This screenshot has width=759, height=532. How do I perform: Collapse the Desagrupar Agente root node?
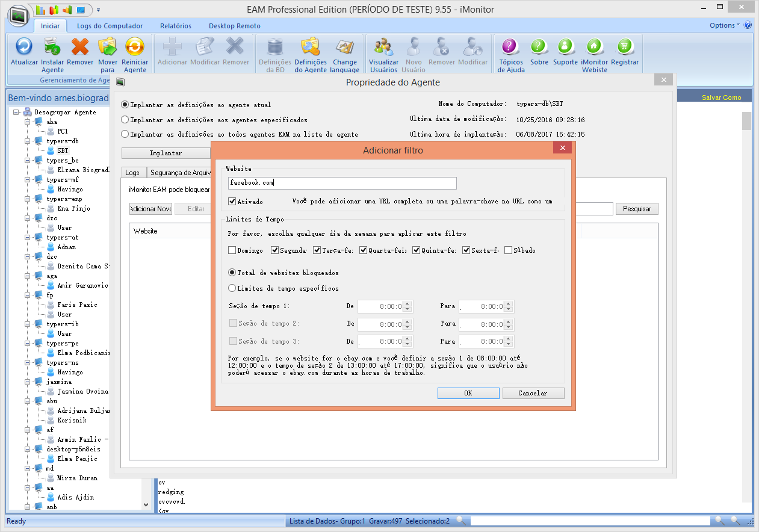coord(16,112)
